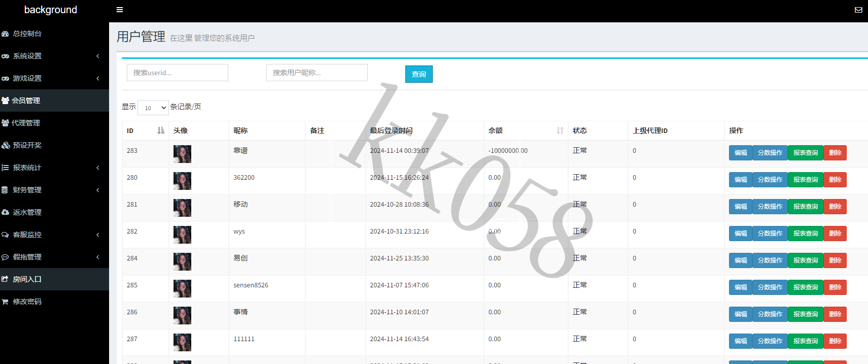Click the login time 2024-11-25 13:35:30
The image size is (868, 364).
coord(399,258)
